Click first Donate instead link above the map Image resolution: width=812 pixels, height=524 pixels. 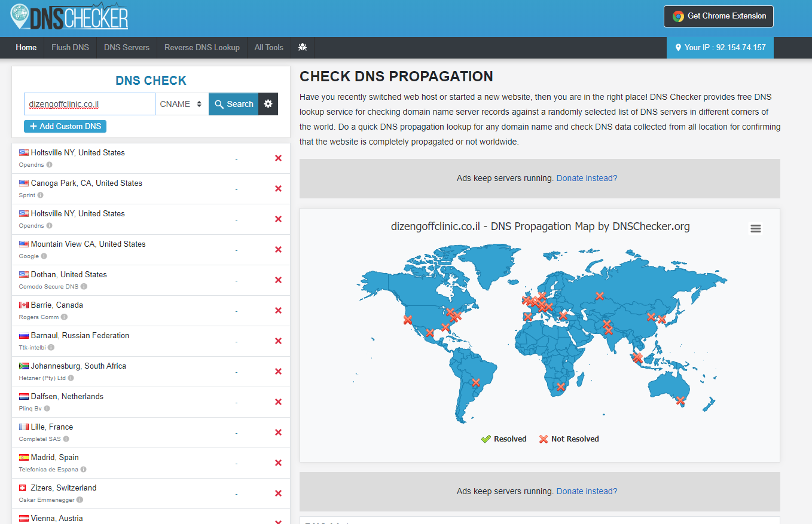tap(587, 178)
